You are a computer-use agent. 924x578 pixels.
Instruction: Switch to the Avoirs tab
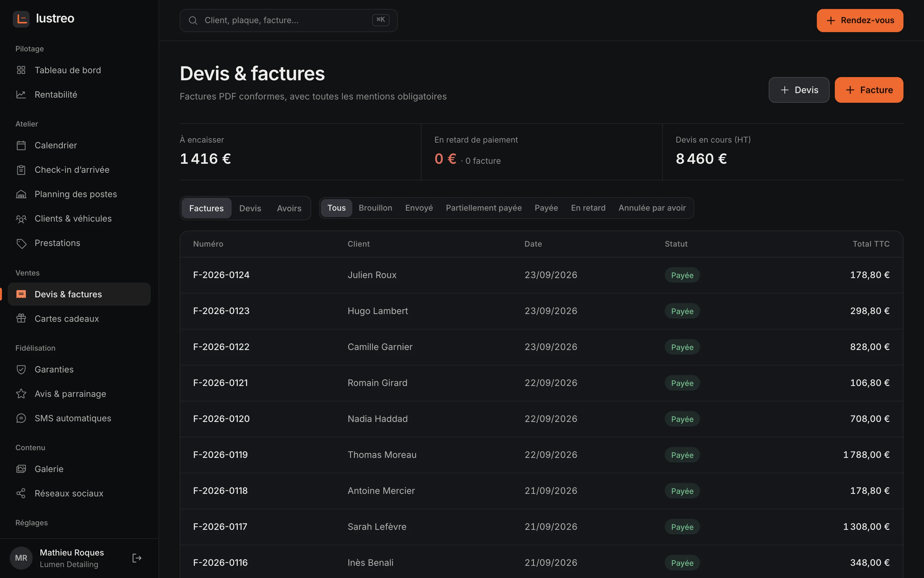289,208
